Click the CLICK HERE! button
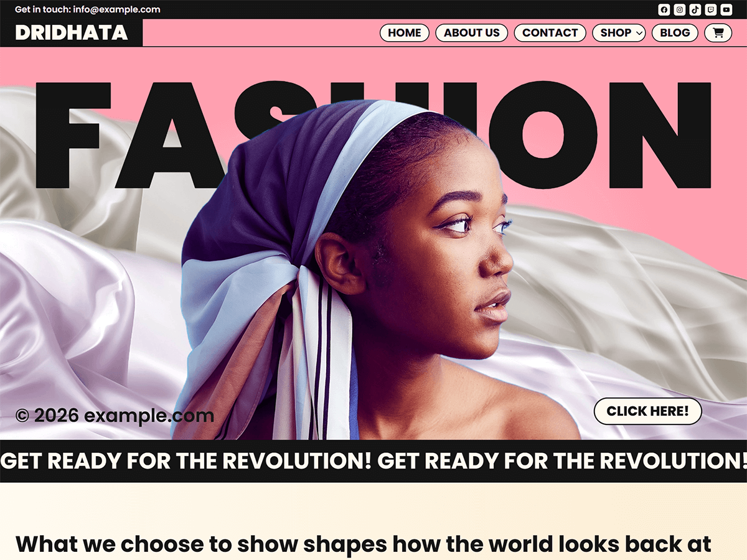Image resolution: width=747 pixels, height=560 pixels. [x=648, y=411]
